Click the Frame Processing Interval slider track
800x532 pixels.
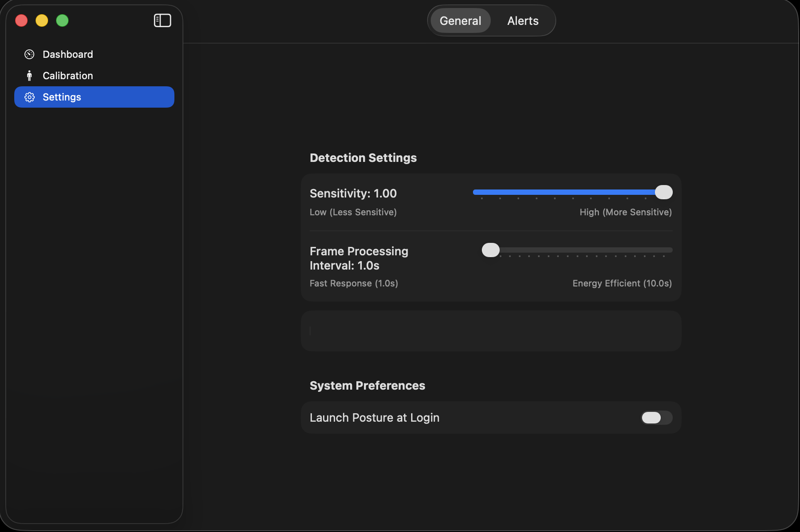577,250
